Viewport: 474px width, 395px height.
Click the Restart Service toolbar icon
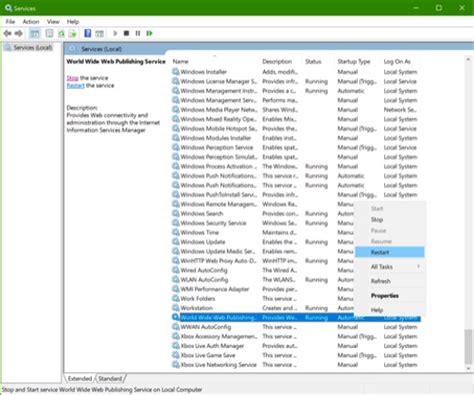point(149,33)
